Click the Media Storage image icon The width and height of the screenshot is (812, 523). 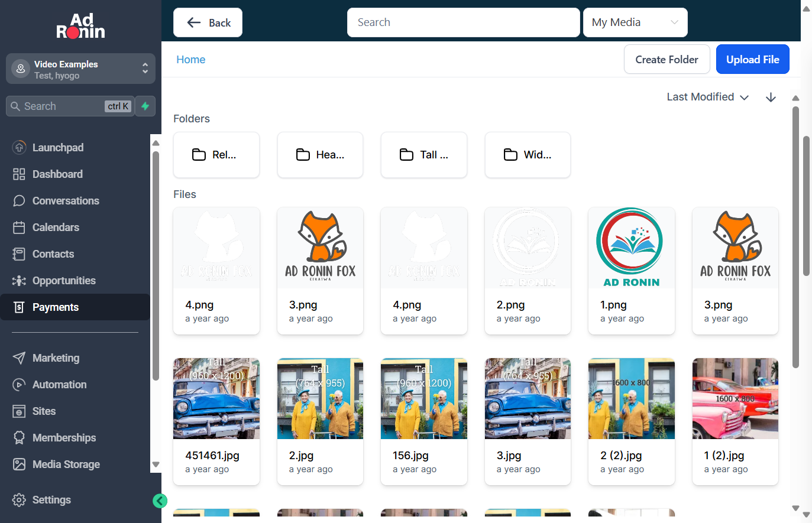[x=19, y=464]
